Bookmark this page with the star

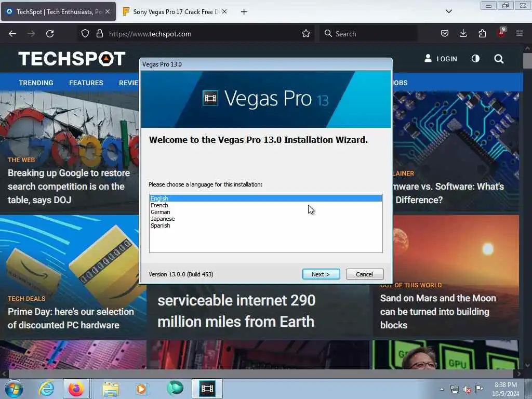305,34
